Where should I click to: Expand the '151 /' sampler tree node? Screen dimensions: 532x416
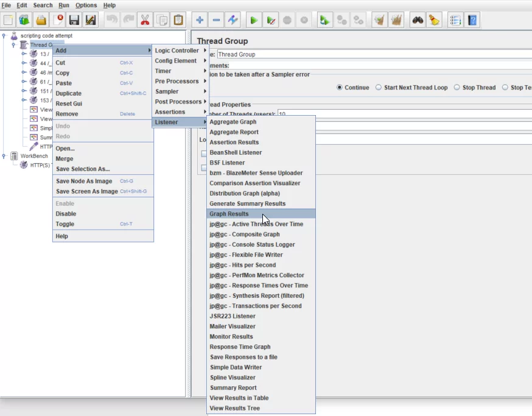pyautogui.click(x=23, y=91)
